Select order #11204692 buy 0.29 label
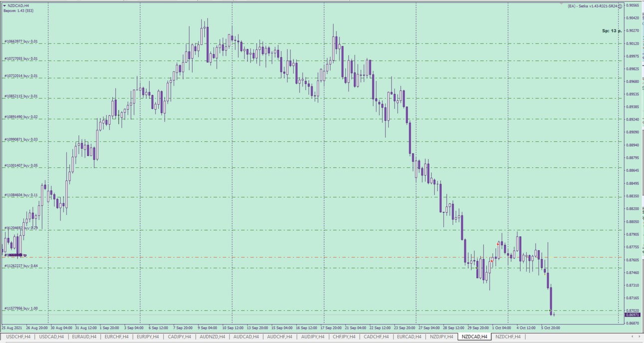This screenshot has height=343, width=644. pyautogui.click(x=21, y=228)
